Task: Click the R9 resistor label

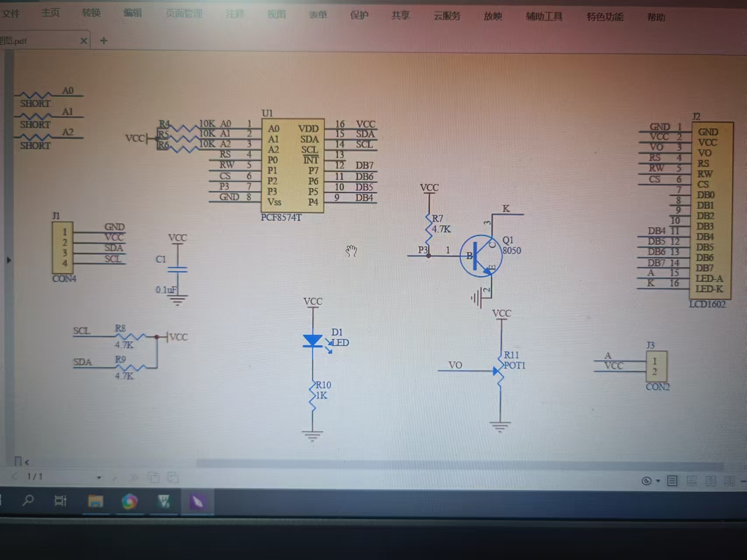Action: 120,359
